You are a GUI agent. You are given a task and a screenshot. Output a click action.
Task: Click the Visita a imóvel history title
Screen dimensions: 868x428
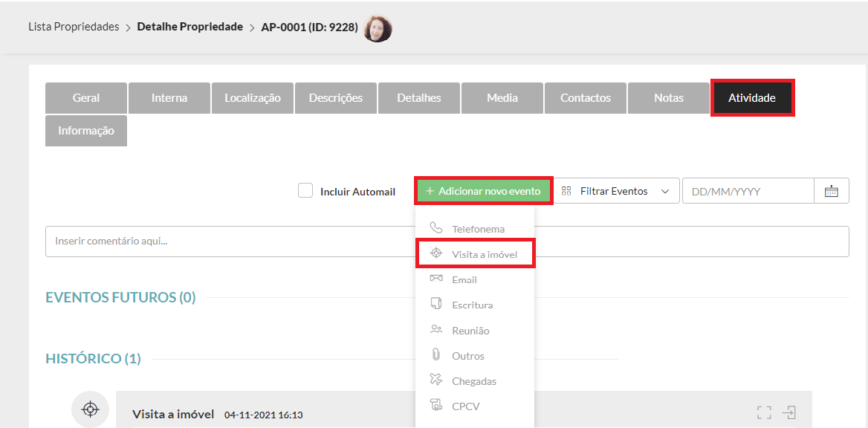(173, 414)
